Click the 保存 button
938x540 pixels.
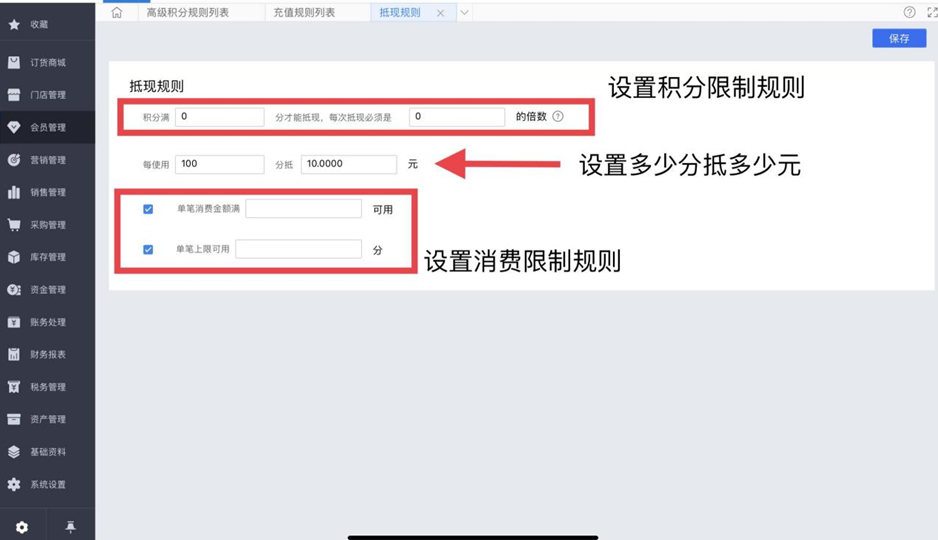click(898, 38)
